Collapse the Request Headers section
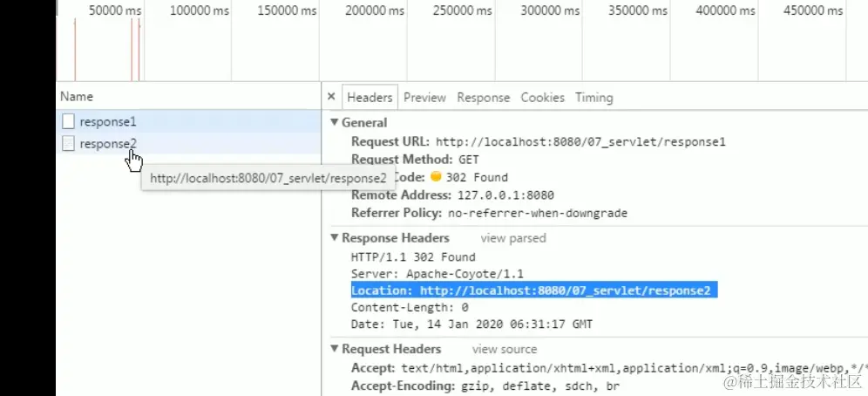Image resolution: width=868 pixels, height=396 pixels. (335, 349)
